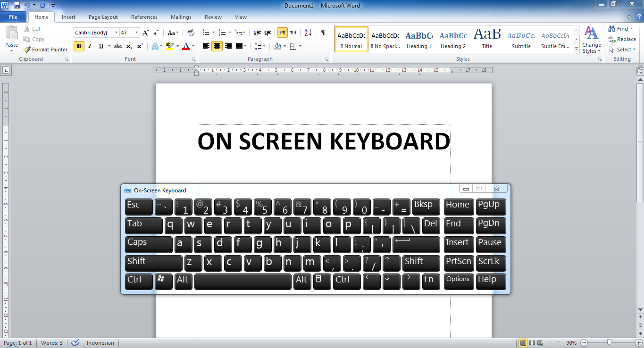644x348 pixels.
Task: Align text to the left
Action: click(x=206, y=46)
